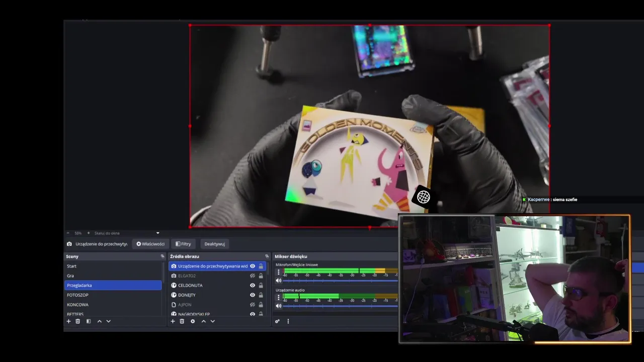
Task: Hide the CELDONUTA source via eye icon
Action: click(253, 285)
